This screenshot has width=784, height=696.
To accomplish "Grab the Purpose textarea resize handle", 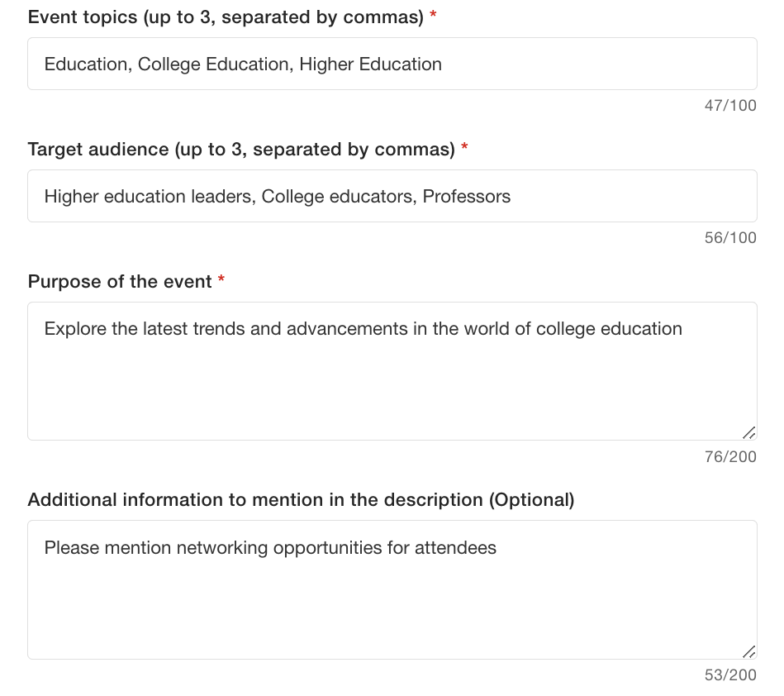I will coord(748,432).
